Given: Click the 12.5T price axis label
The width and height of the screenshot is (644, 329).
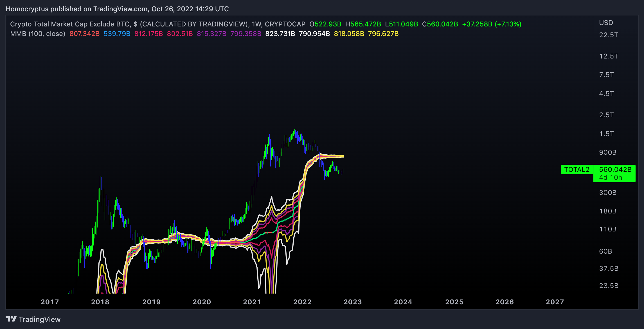Looking at the screenshot, I should (x=609, y=56).
